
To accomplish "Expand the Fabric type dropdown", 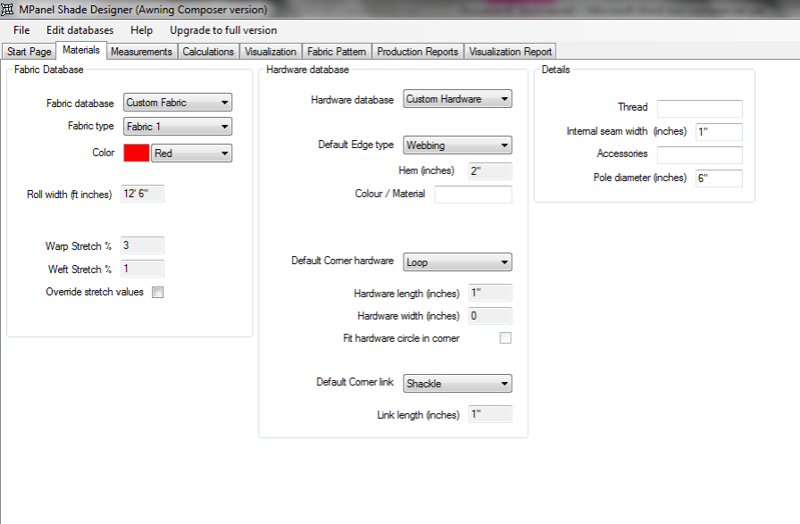I will [x=177, y=127].
